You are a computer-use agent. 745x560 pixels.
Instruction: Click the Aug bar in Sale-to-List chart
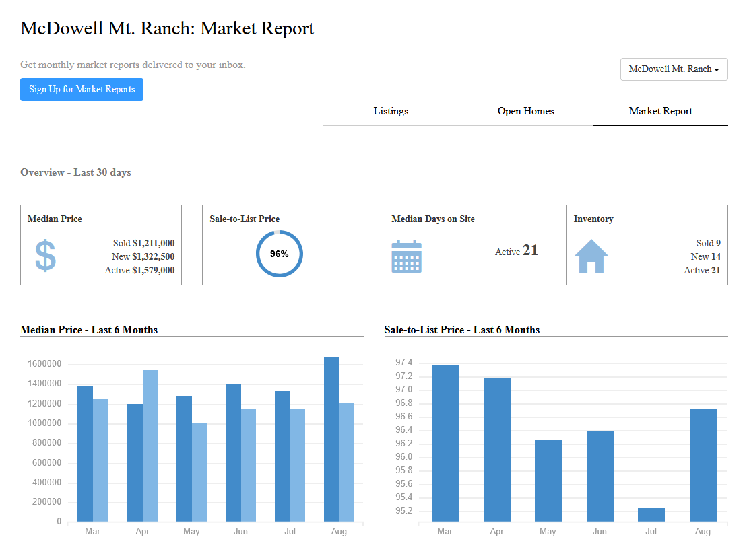(x=703, y=466)
